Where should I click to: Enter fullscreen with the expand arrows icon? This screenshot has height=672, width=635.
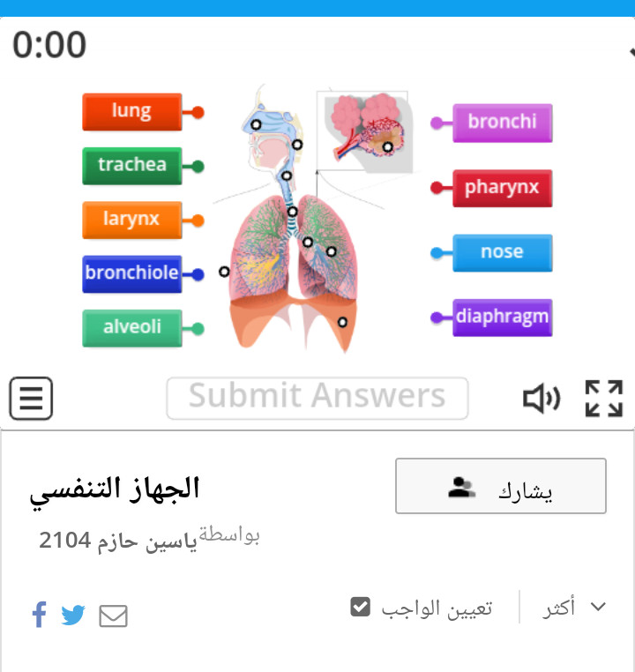tap(604, 398)
